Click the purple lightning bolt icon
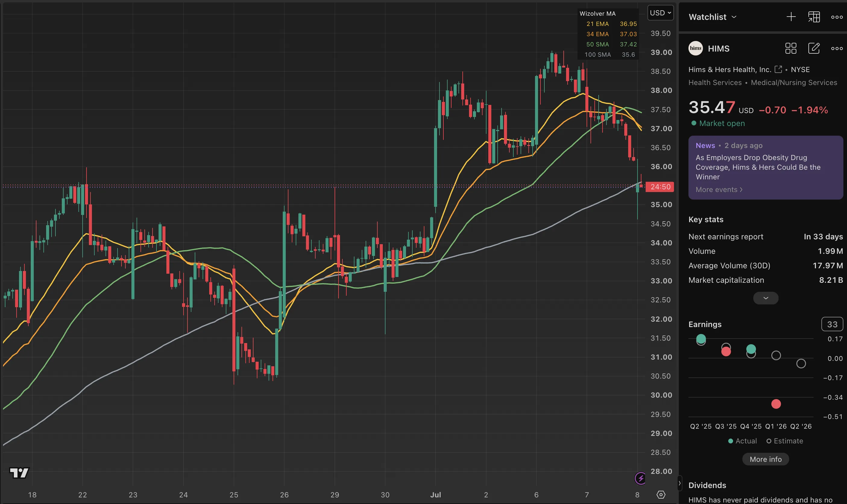This screenshot has height=504, width=847. pyautogui.click(x=640, y=478)
